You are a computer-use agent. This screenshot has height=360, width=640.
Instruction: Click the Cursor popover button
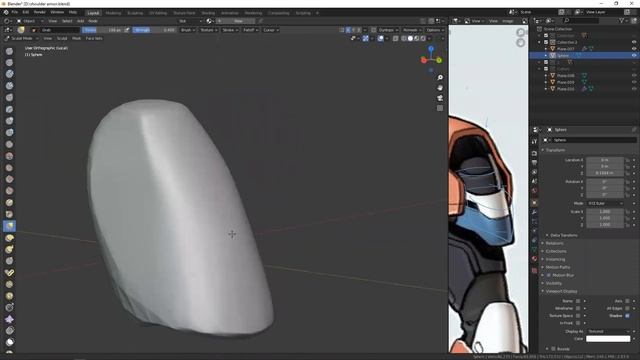point(270,30)
